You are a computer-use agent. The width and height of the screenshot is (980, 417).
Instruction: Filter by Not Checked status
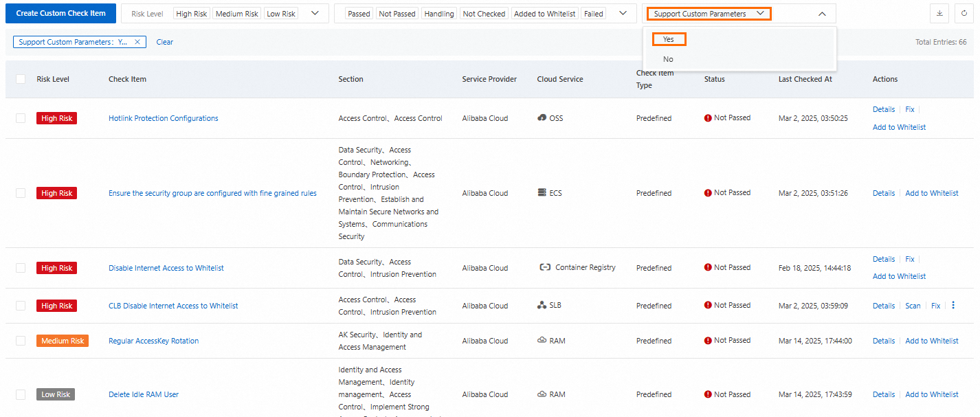[x=485, y=14]
